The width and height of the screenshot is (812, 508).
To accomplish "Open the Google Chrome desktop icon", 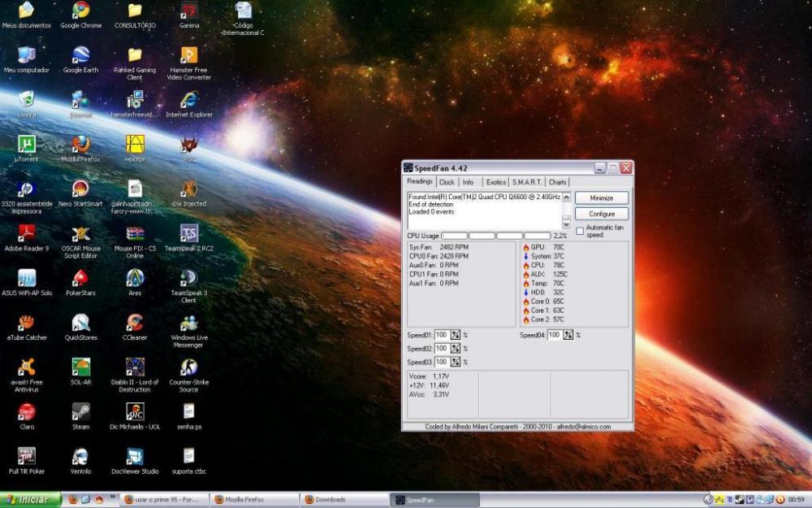I will coord(80,11).
